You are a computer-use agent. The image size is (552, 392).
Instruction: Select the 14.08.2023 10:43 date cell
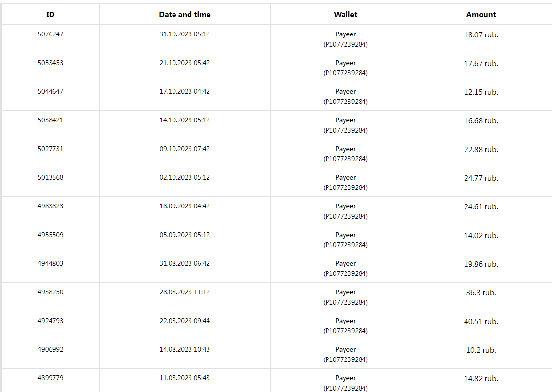(x=185, y=350)
